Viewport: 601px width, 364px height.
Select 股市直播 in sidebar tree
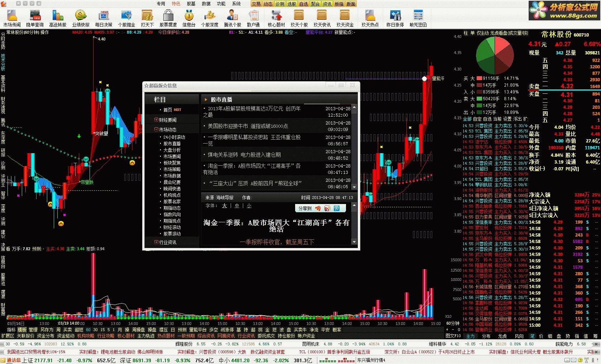click(172, 144)
